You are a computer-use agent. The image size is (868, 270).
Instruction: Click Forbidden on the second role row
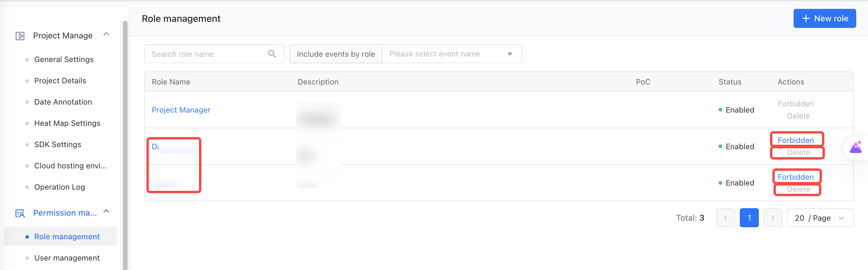click(795, 140)
